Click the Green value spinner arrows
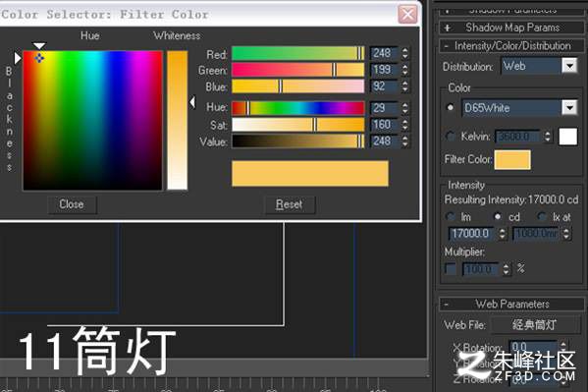 [x=404, y=70]
